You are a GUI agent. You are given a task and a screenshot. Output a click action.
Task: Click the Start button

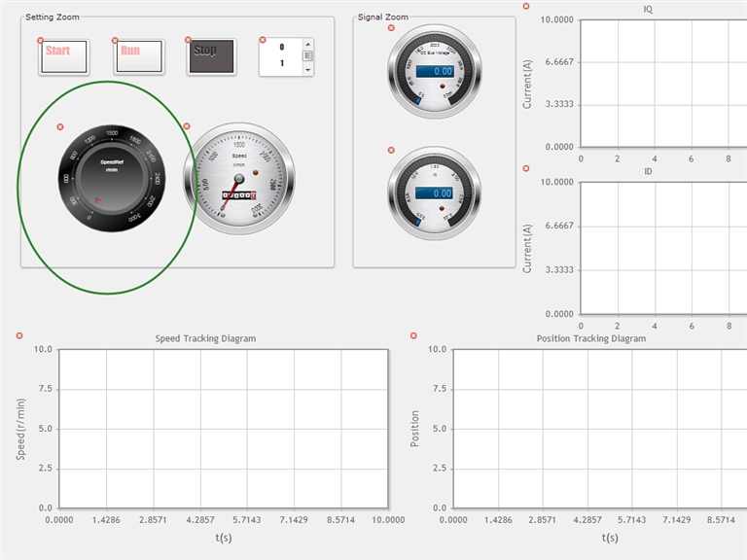pyautogui.click(x=64, y=56)
